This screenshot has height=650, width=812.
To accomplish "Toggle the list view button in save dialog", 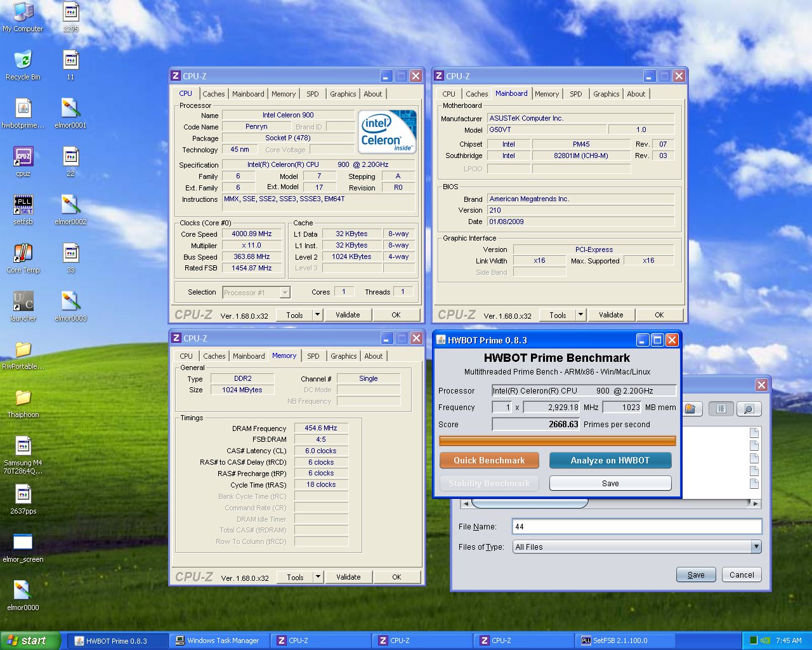I will (x=721, y=409).
